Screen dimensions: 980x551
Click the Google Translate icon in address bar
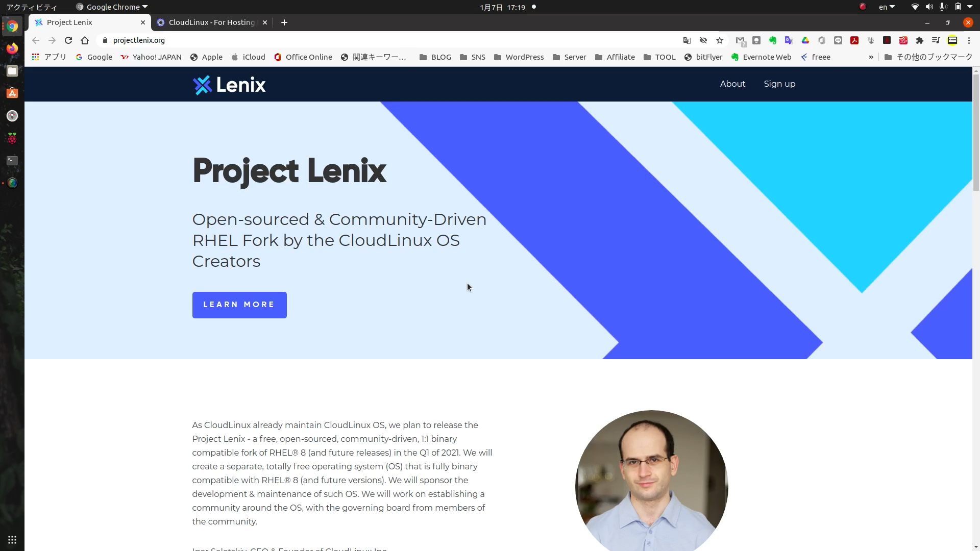click(x=687, y=40)
